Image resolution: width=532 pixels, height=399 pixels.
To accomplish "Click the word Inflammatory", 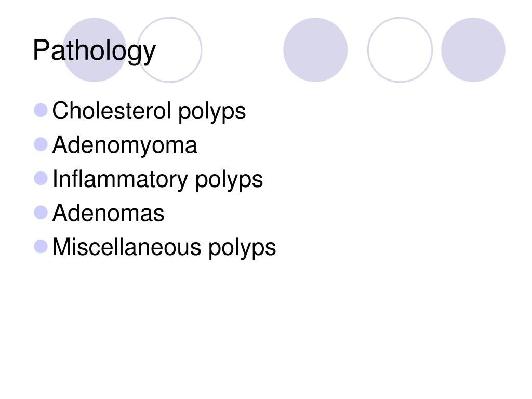I will [x=120, y=180].
